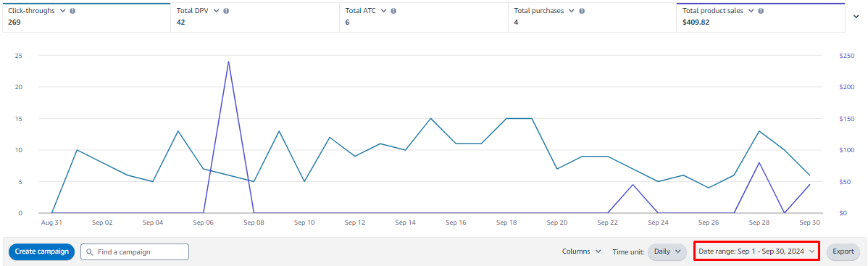The image size is (868, 266).
Task: Change Time unit from Daily
Action: pos(667,251)
